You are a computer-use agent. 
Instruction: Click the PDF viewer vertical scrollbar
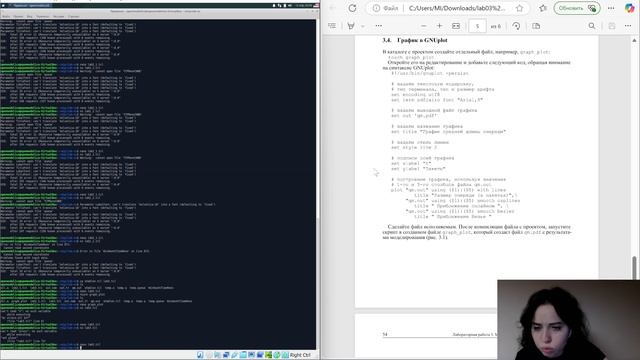tap(634, 267)
